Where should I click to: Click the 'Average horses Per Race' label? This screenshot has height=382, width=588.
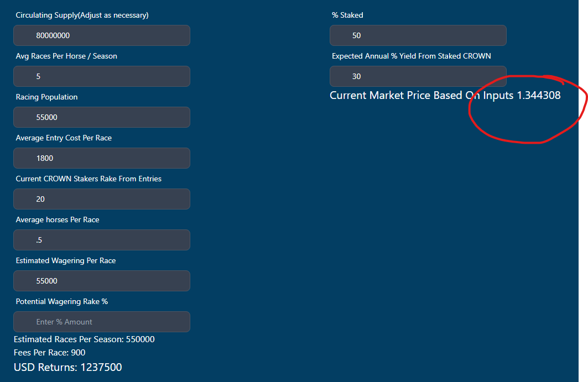pyautogui.click(x=58, y=219)
